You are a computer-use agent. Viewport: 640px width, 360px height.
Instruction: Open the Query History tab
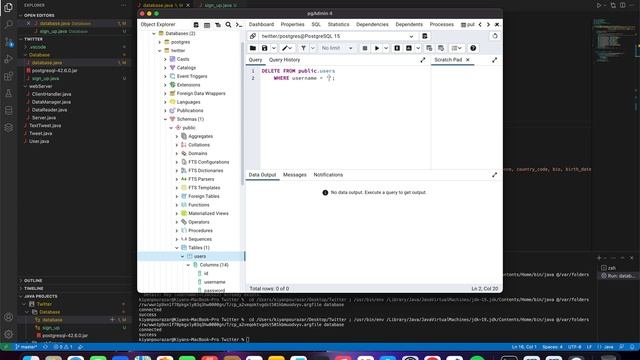284,60
